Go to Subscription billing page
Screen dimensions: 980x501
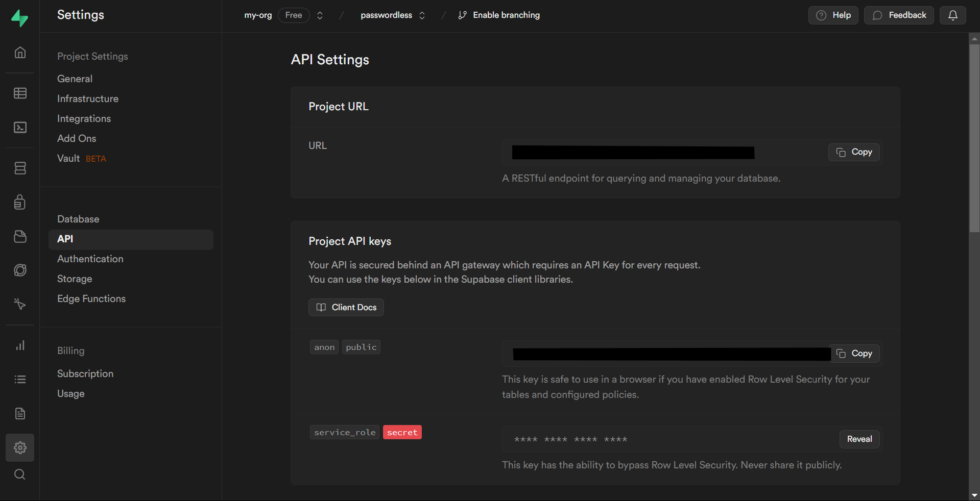pyautogui.click(x=85, y=373)
